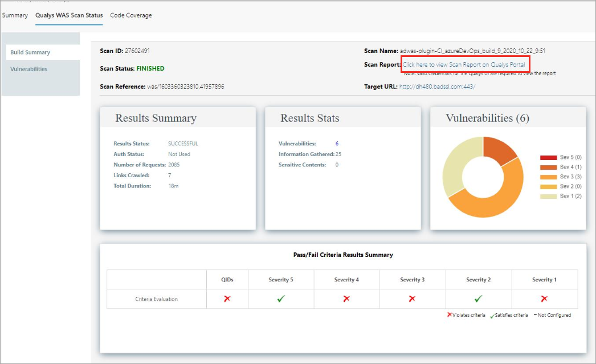The height and width of the screenshot is (364, 596).
Task: Click the red cross under Severity 4
Action: [347, 298]
